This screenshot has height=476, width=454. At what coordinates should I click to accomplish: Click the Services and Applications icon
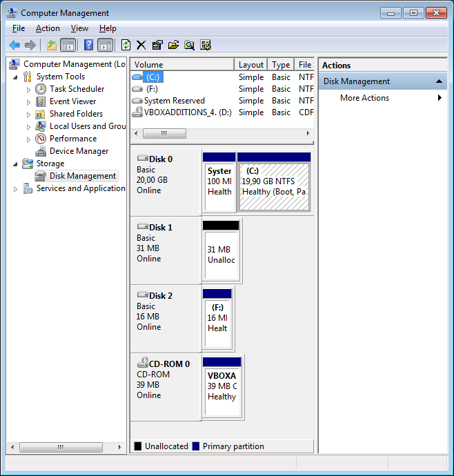28,188
